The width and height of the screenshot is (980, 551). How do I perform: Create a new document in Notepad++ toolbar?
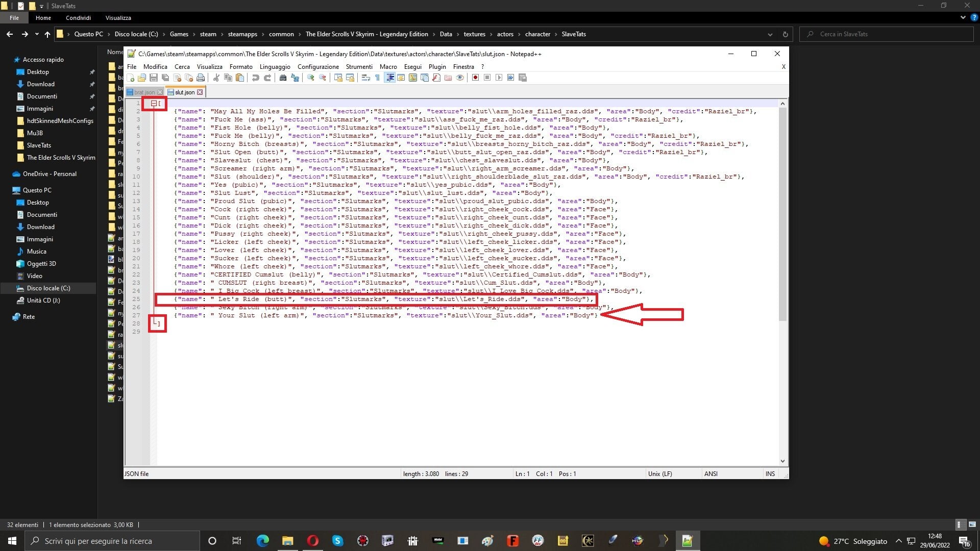[x=131, y=78]
